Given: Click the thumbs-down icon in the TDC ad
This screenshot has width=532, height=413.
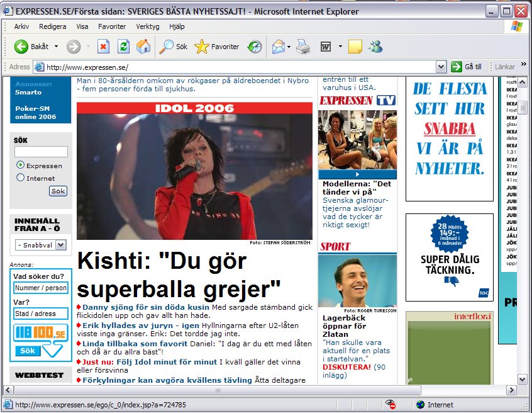Looking at the screenshot, I should tap(451, 281).
